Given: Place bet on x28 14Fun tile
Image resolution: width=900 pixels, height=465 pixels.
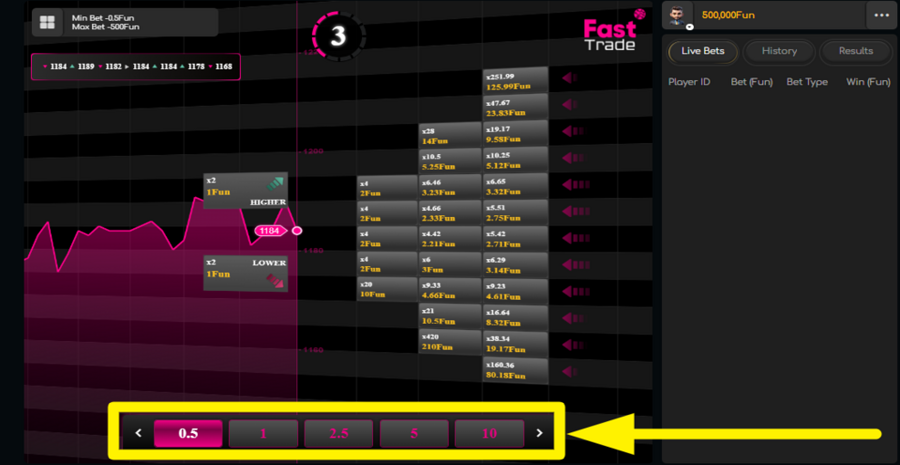Looking at the screenshot, I should (450, 135).
